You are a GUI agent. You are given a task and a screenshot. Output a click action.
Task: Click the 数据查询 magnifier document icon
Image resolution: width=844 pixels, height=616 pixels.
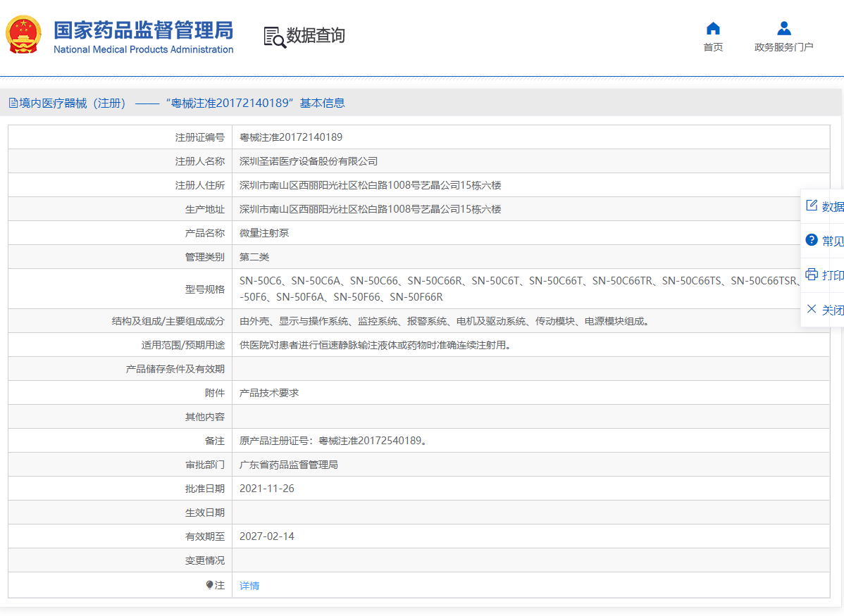(x=274, y=37)
